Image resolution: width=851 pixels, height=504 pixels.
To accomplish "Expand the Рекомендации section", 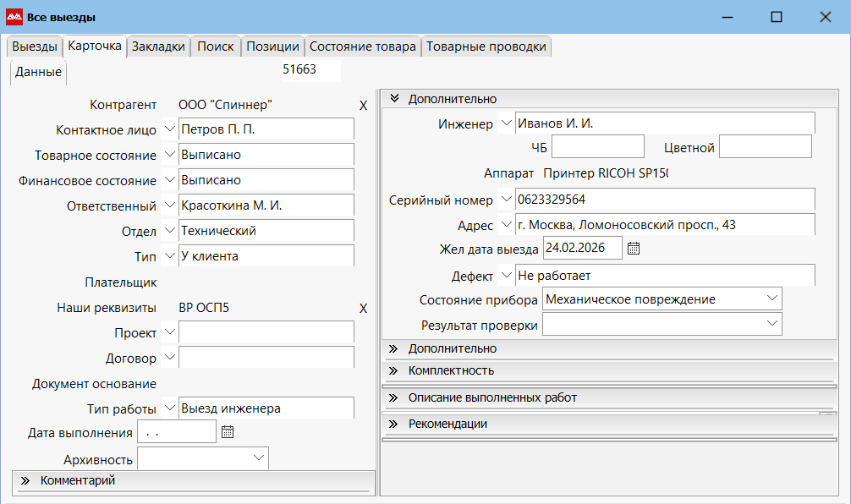I will [394, 424].
